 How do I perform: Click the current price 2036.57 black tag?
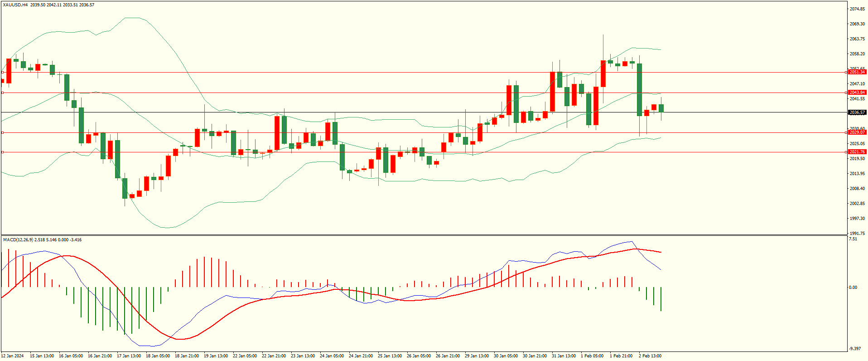pos(857,112)
